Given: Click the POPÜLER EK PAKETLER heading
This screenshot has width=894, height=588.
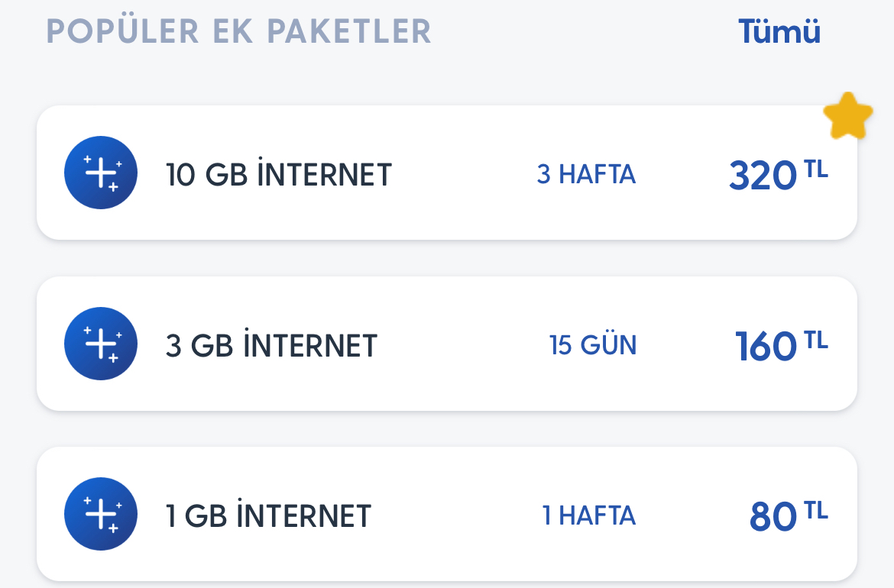Looking at the screenshot, I should click(239, 31).
